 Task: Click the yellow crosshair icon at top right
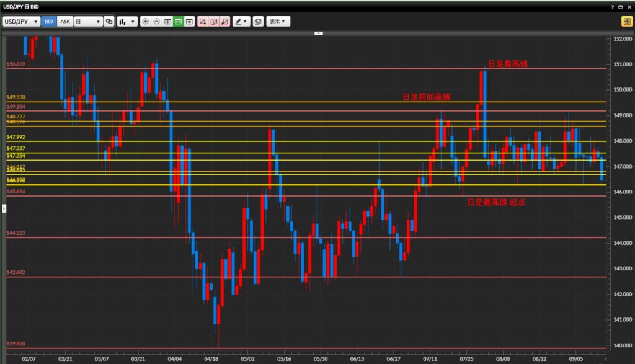(626, 22)
